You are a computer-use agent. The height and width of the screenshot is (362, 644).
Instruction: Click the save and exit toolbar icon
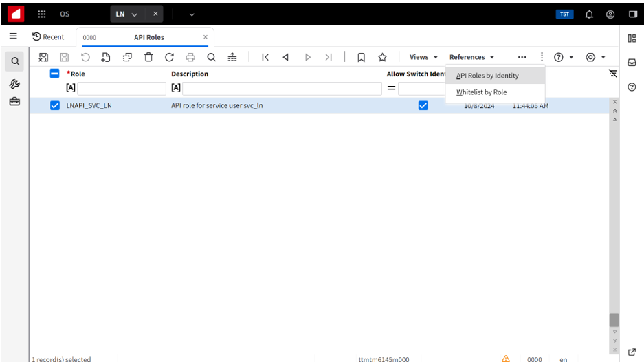point(43,58)
